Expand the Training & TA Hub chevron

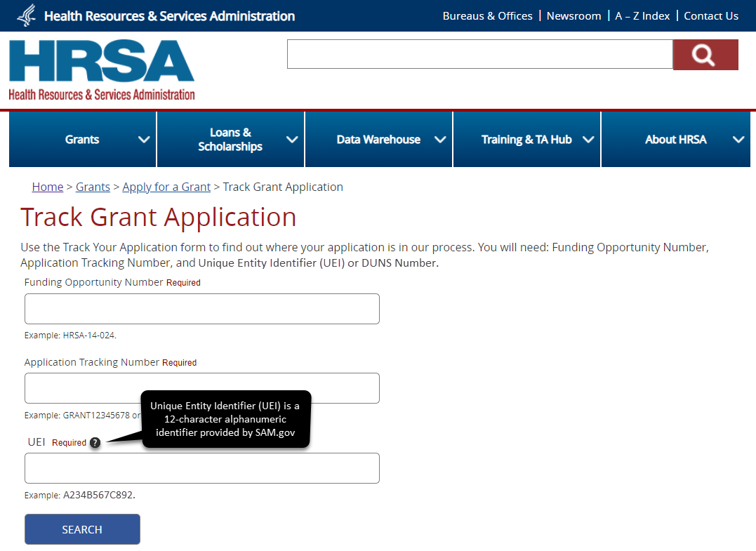pos(588,140)
